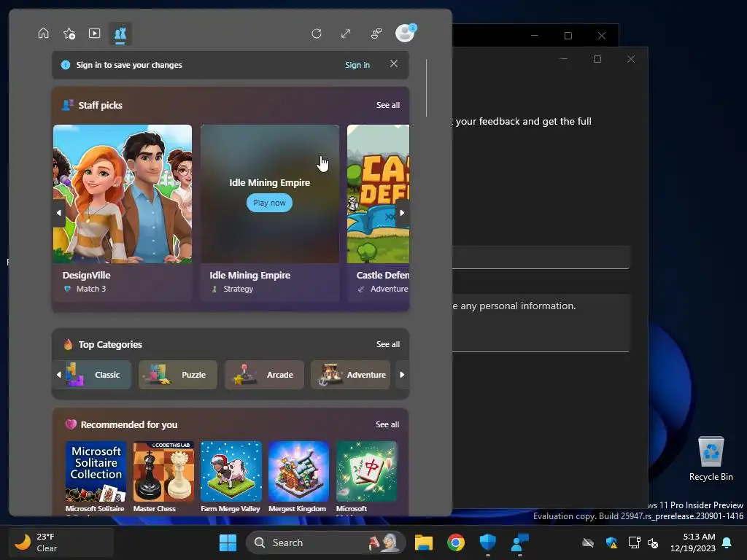Open the widgets Home tab icon
Viewport: 747px width, 560px height.
(43, 34)
